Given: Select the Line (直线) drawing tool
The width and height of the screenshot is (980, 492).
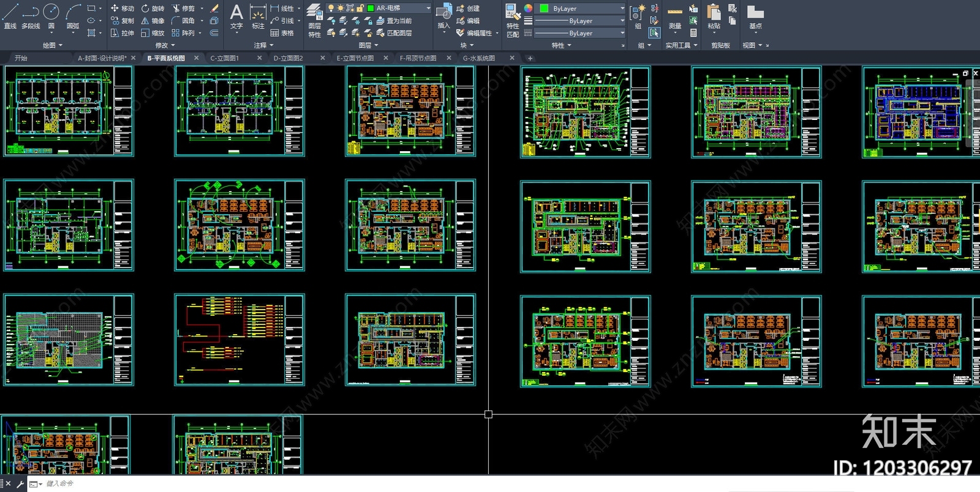Looking at the screenshot, I should 10,17.
